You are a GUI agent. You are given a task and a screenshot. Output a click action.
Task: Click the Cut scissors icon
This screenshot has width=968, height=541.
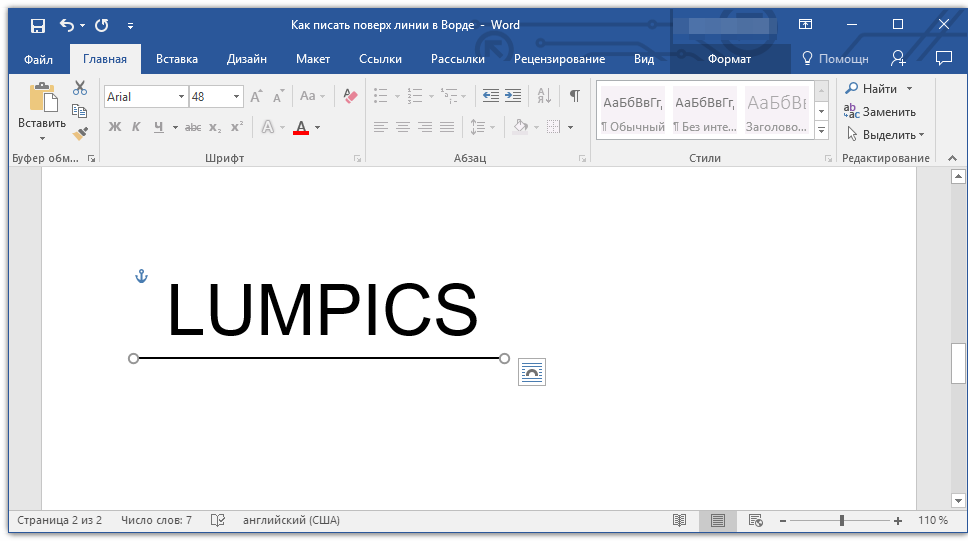click(80, 89)
